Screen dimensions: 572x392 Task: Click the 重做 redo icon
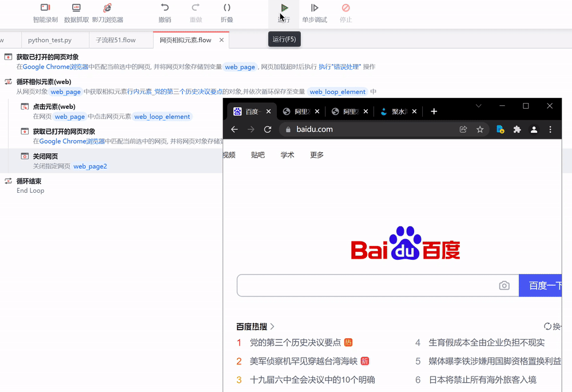196,7
